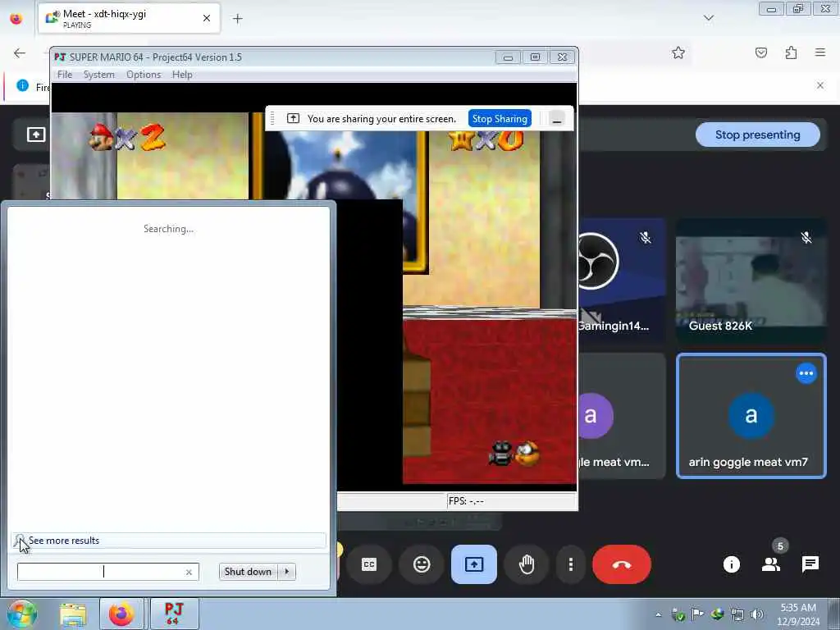Open the Action Center flag icon
This screenshot has height=630, width=840.
[x=697, y=614]
